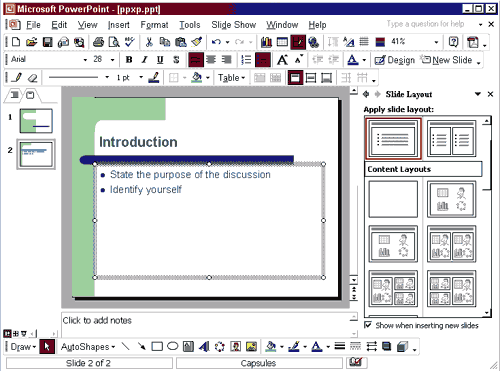
Task: Toggle numbered list formatting
Action: [x=246, y=60]
